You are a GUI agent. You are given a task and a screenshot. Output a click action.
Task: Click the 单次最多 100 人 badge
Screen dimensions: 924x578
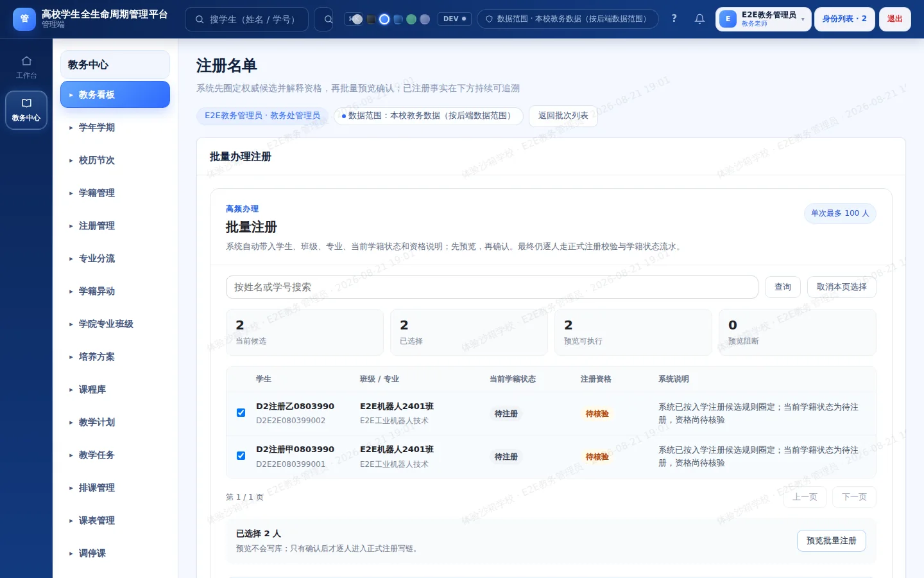point(840,213)
